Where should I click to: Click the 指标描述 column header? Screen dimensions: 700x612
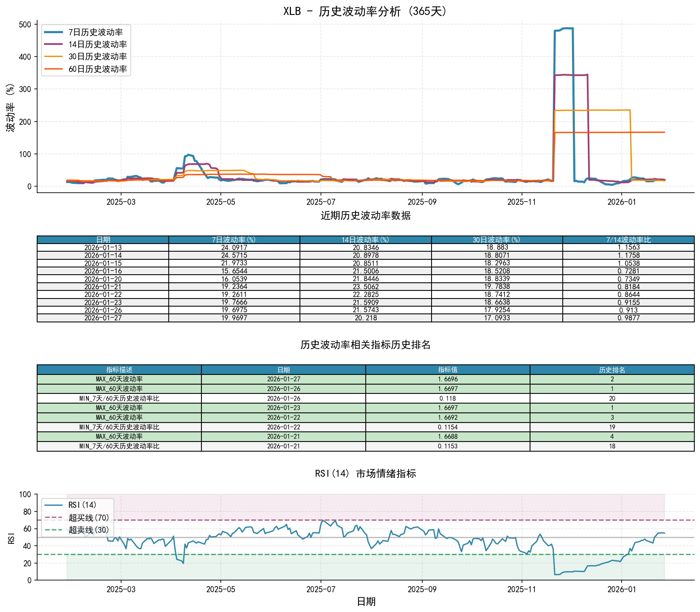[119, 370]
